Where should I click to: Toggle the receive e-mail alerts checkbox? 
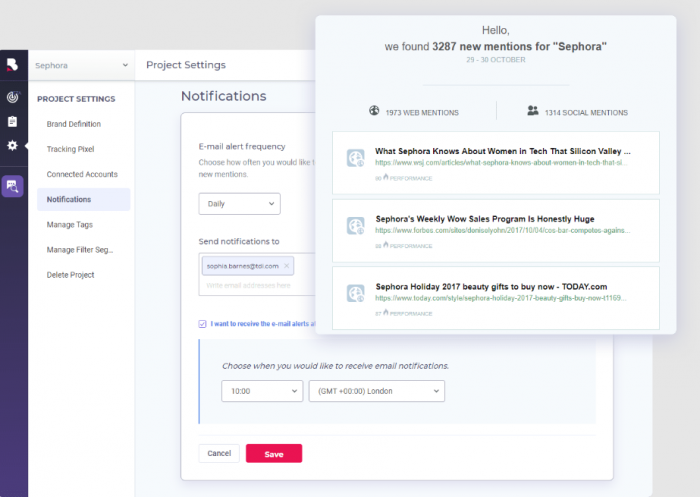click(x=202, y=324)
